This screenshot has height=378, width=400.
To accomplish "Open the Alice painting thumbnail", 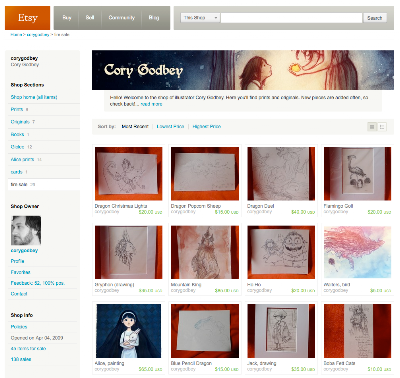I will point(128,331).
